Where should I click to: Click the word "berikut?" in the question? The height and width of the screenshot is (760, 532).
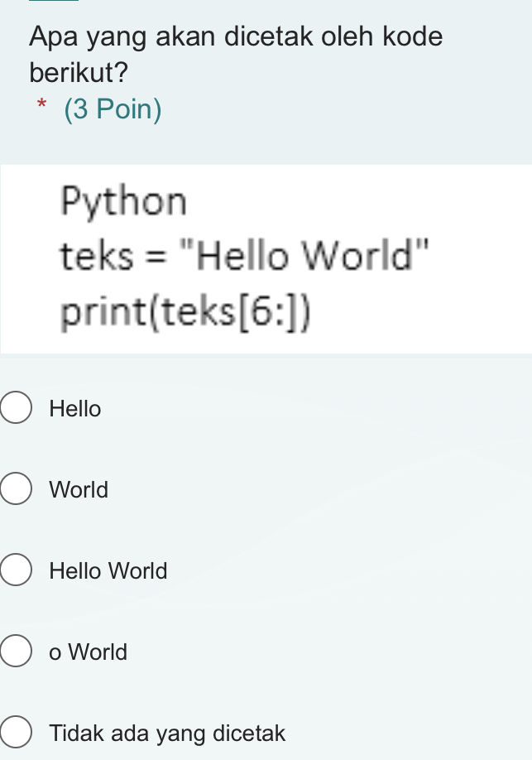[79, 73]
